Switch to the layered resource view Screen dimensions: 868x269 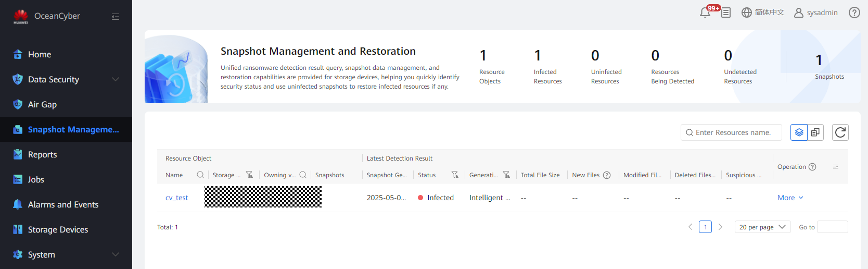[x=799, y=132]
